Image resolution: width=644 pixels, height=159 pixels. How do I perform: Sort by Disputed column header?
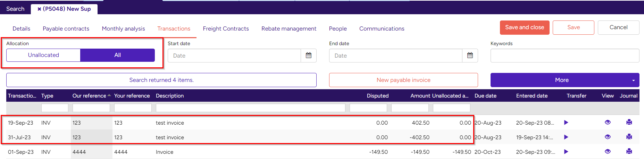tap(378, 96)
